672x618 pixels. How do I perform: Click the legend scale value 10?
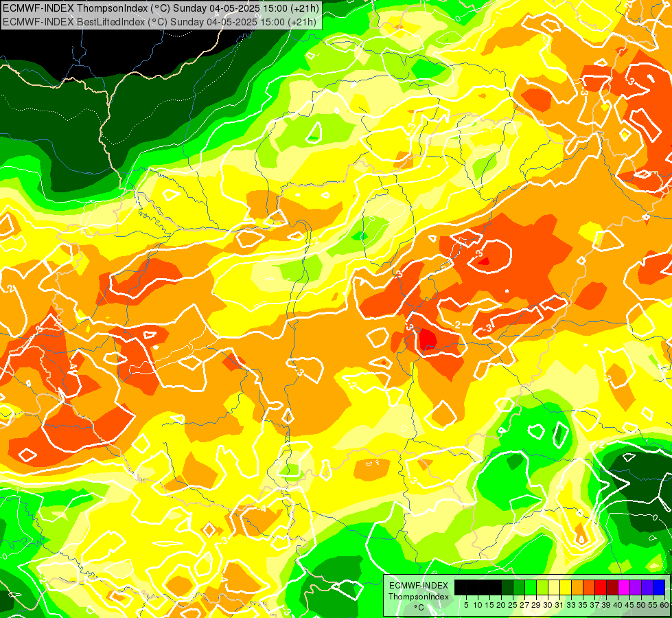pyautogui.click(x=478, y=605)
